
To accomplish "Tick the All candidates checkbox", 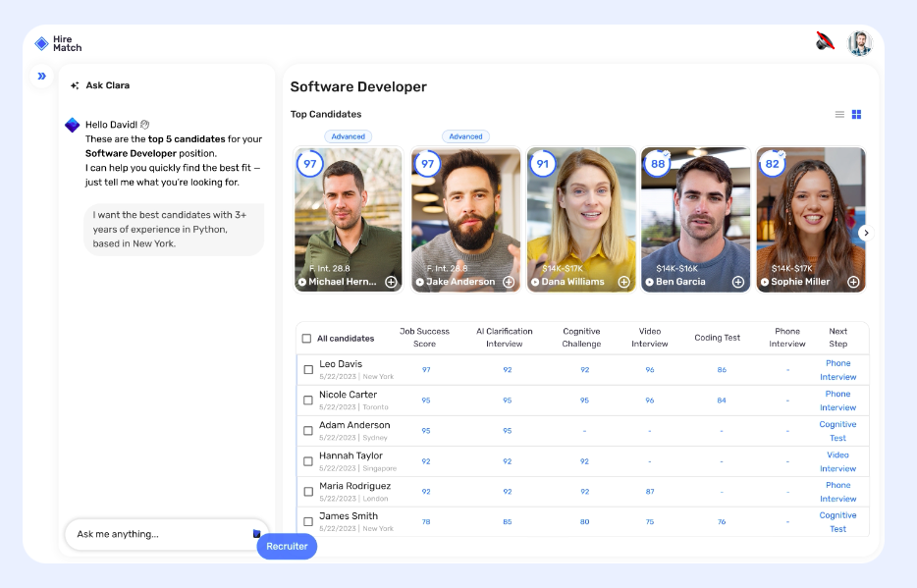I will click(306, 339).
